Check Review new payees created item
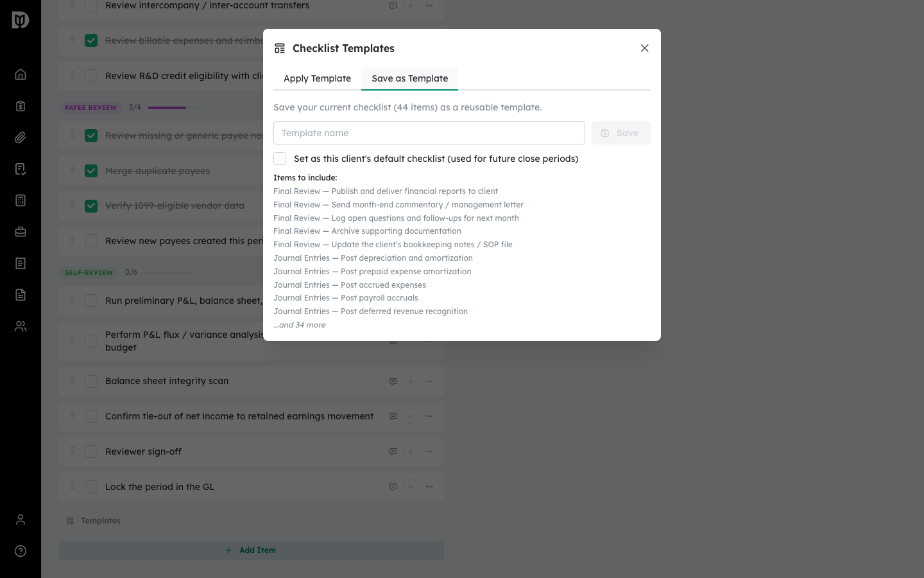This screenshot has height=578, width=924. tap(91, 241)
